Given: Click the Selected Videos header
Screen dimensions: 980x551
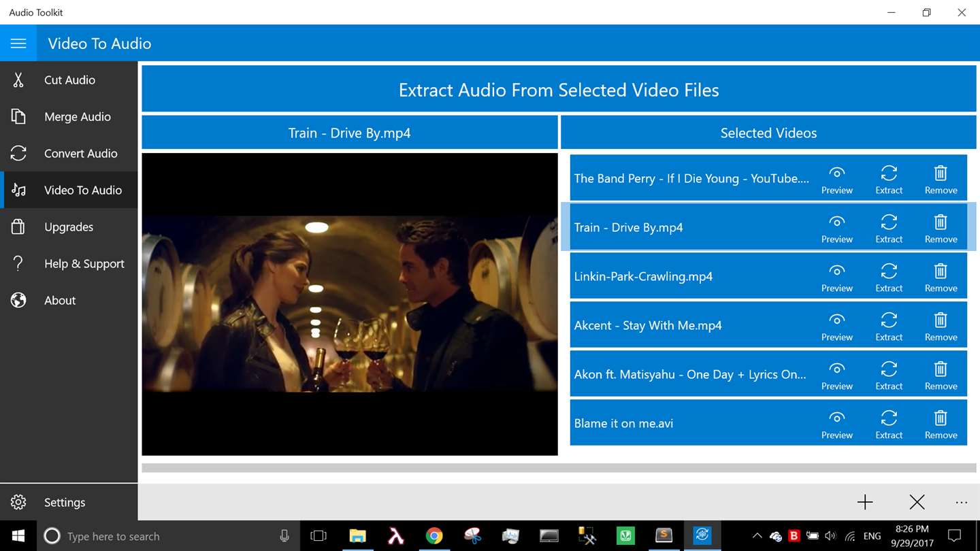Looking at the screenshot, I should pos(768,133).
